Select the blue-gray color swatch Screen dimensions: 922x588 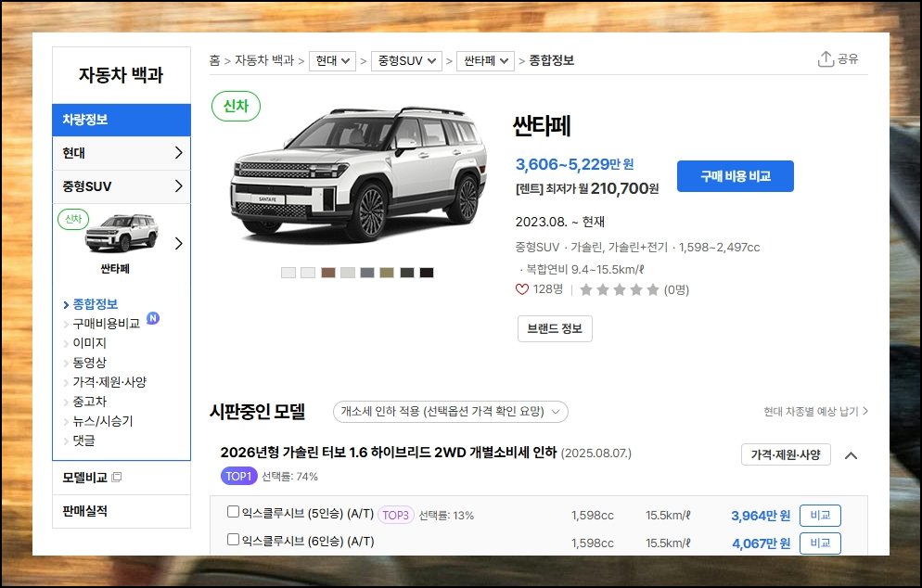pos(367,273)
